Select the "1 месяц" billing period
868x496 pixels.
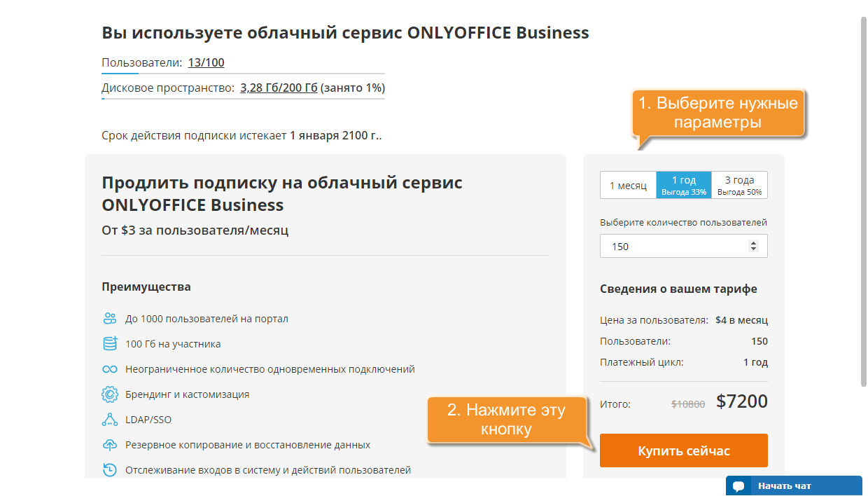pos(628,185)
